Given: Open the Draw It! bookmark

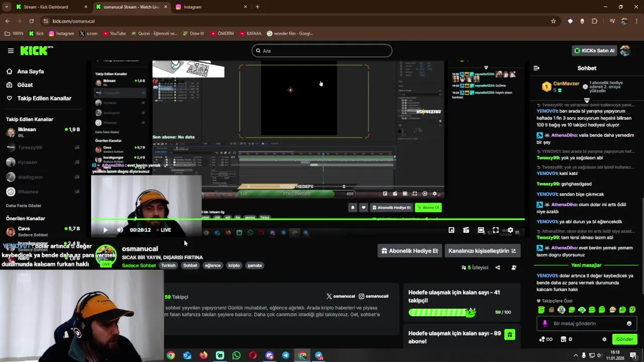Looking at the screenshot, I should pyautogui.click(x=193, y=34).
